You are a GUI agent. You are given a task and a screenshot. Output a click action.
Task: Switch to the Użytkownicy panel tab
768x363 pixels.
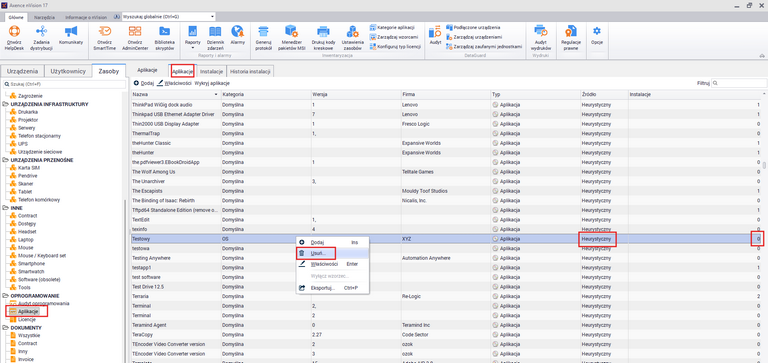(x=69, y=72)
